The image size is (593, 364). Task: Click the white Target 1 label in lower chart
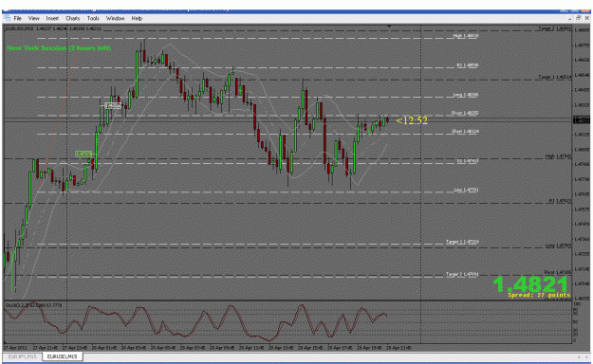click(x=462, y=242)
